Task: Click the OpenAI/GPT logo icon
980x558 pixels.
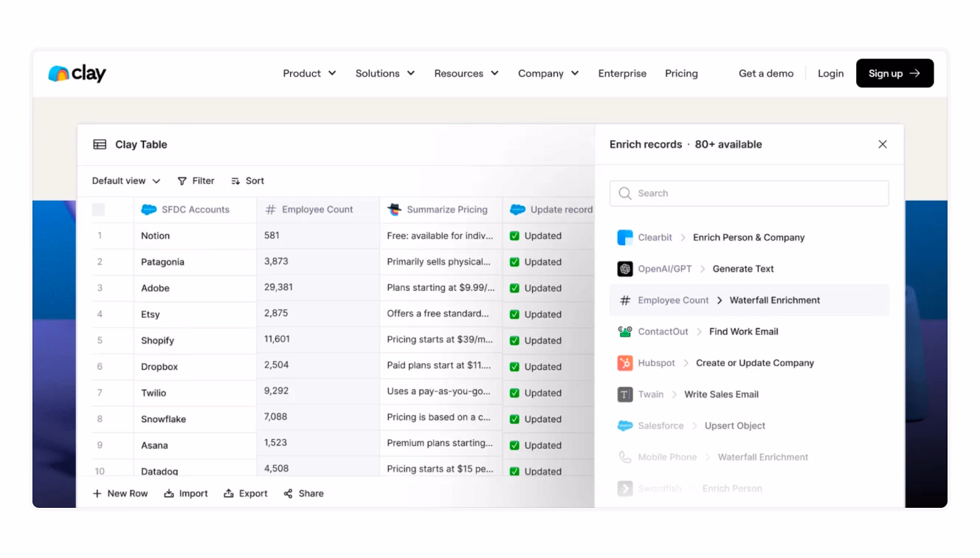Action: click(625, 269)
